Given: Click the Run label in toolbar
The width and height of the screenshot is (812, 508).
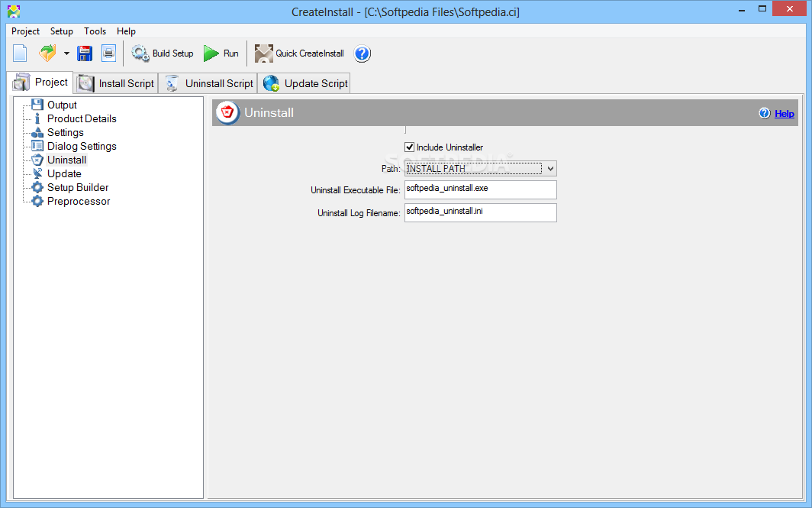Looking at the screenshot, I should coord(231,53).
